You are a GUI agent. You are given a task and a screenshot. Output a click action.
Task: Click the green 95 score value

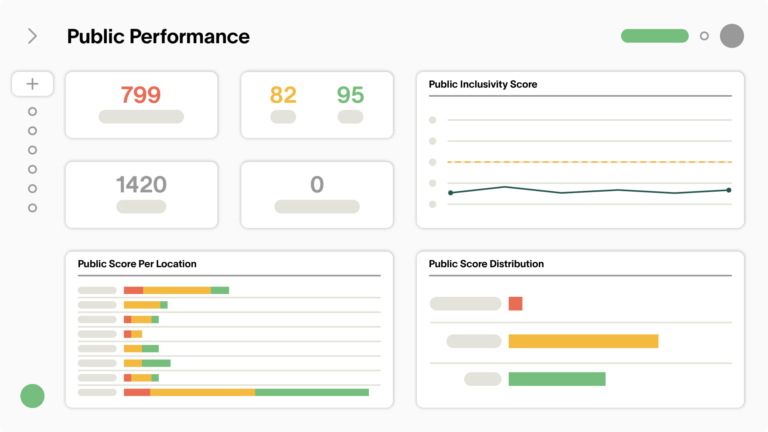(350, 95)
